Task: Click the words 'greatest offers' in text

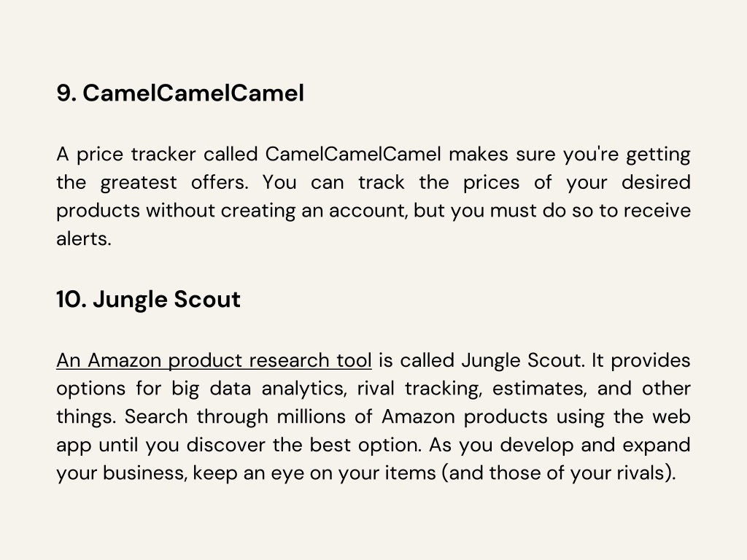Action: click(174, 183)
